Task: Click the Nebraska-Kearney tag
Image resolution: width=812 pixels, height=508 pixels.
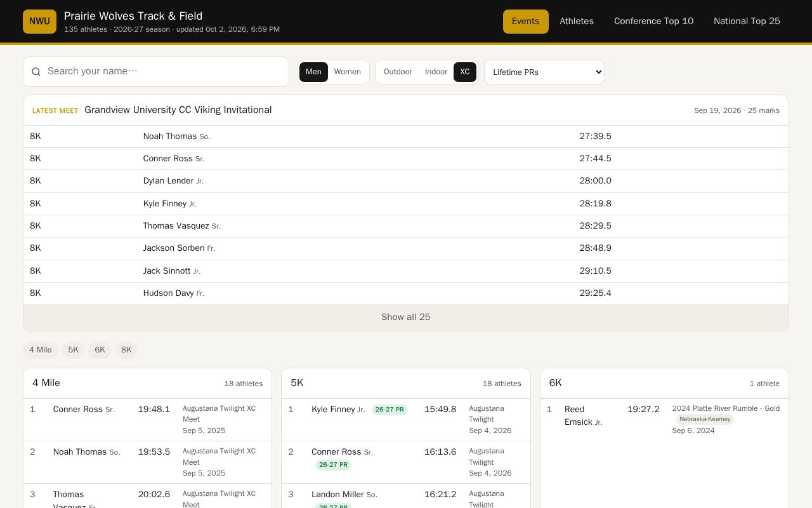Action: pos(705,419)
